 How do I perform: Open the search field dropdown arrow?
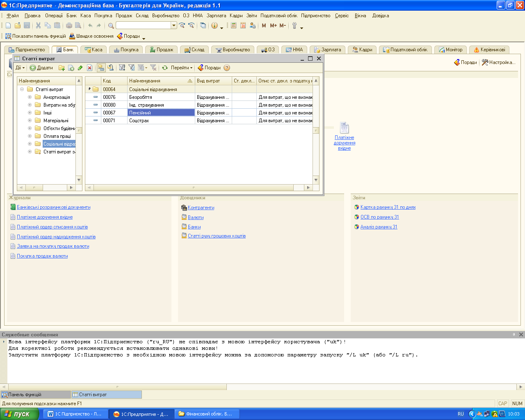pos(174,25)
